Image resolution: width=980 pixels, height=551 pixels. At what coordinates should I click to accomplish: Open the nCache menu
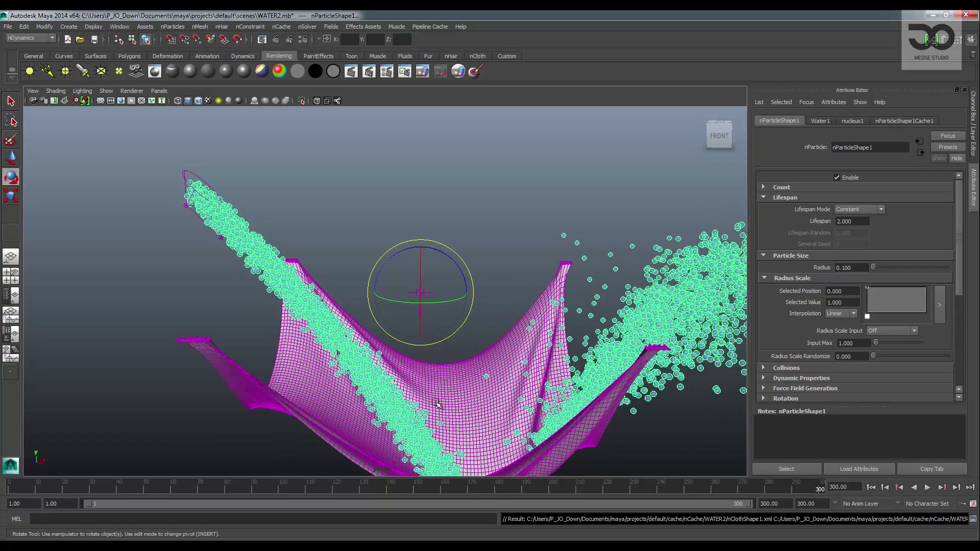(x=281, y=27)
